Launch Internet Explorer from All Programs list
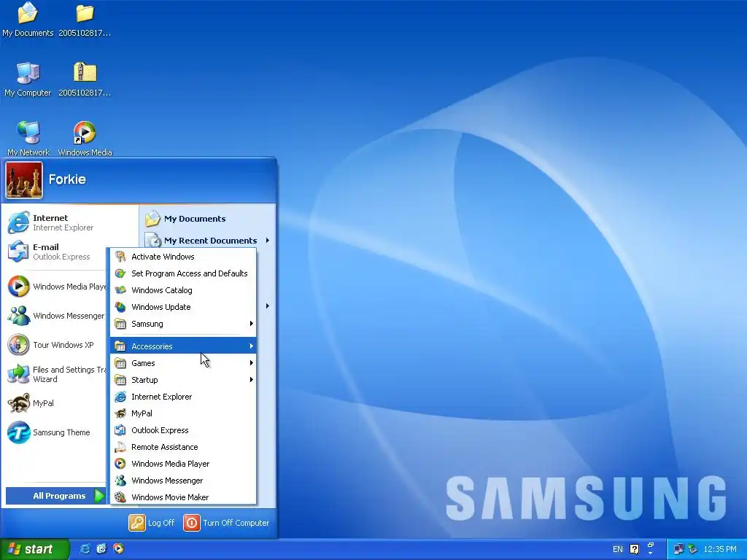 tap(183, 397)
